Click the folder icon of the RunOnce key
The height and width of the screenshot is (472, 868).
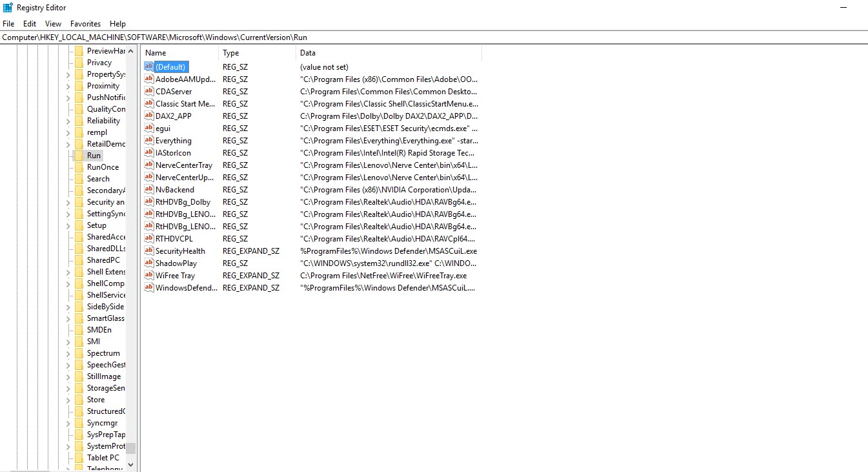coord(79,167)
